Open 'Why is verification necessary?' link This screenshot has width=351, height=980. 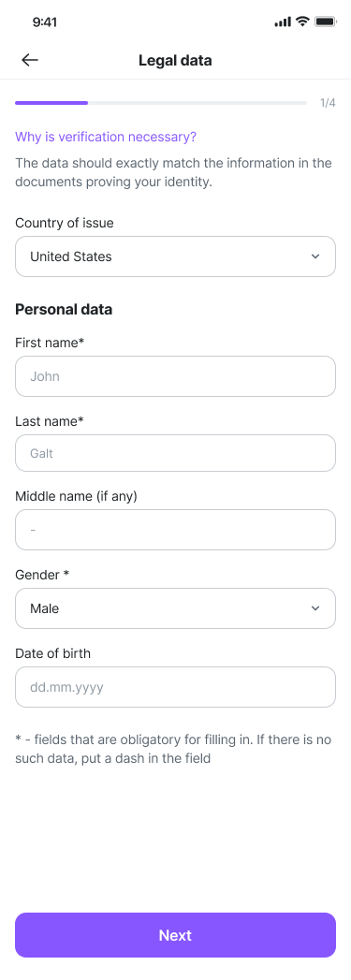106,137
